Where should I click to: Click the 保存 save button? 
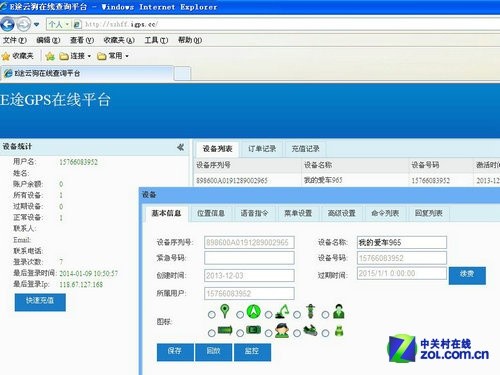175,352
